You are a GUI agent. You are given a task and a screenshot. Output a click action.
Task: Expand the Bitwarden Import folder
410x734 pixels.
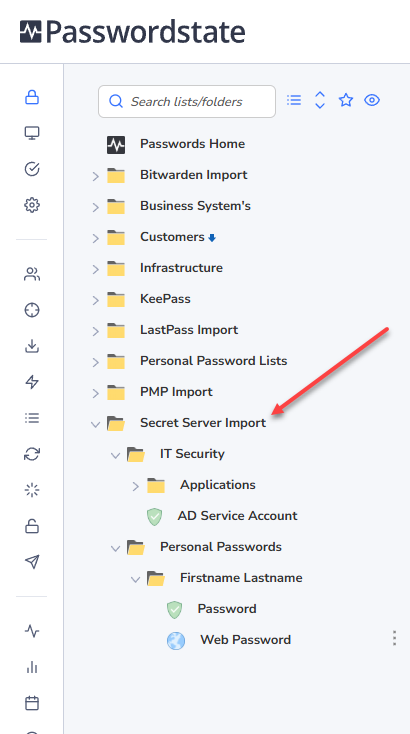(x=95, y=176)
